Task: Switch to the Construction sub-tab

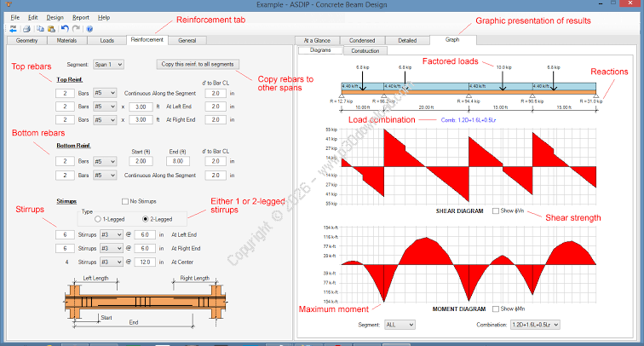Action: (x=365, y=51)
